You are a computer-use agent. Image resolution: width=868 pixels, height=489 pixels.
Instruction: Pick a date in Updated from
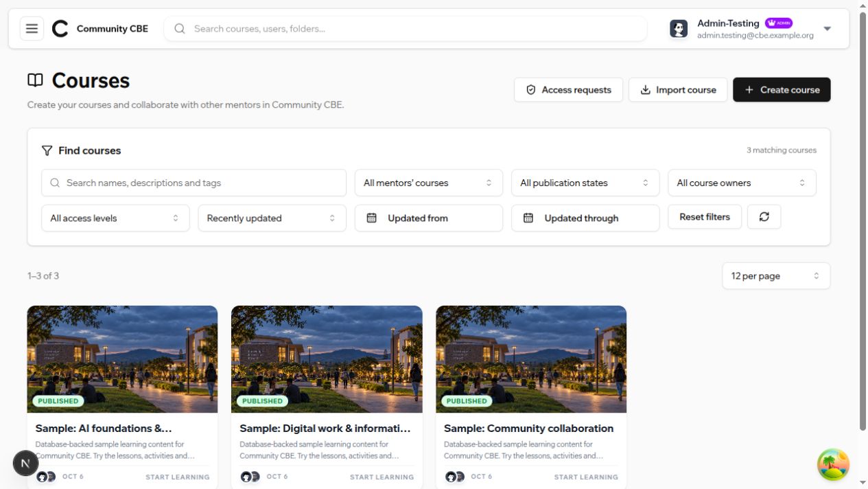428,218
